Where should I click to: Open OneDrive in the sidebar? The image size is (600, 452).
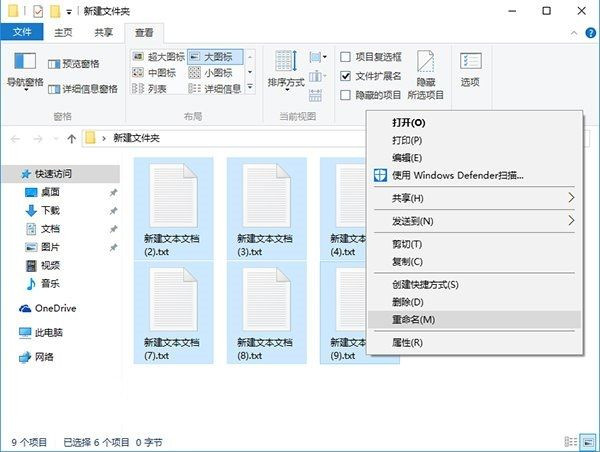[54, 308]
